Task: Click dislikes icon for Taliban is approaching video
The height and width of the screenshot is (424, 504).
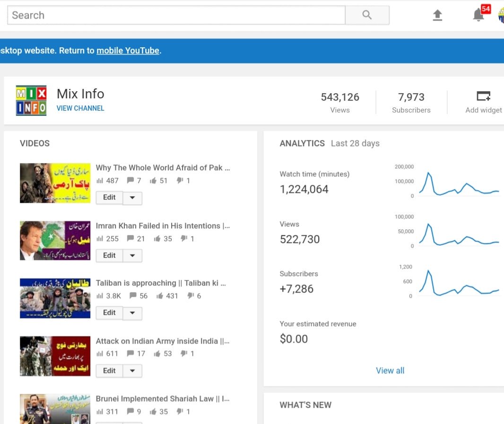Action: pyautogui.click(x=191, y=296)
